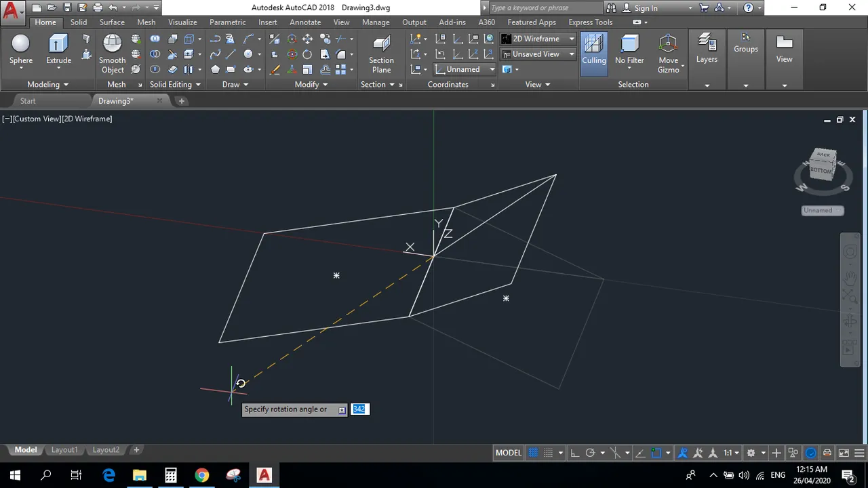Open the Layers panel button

point(707,49)
